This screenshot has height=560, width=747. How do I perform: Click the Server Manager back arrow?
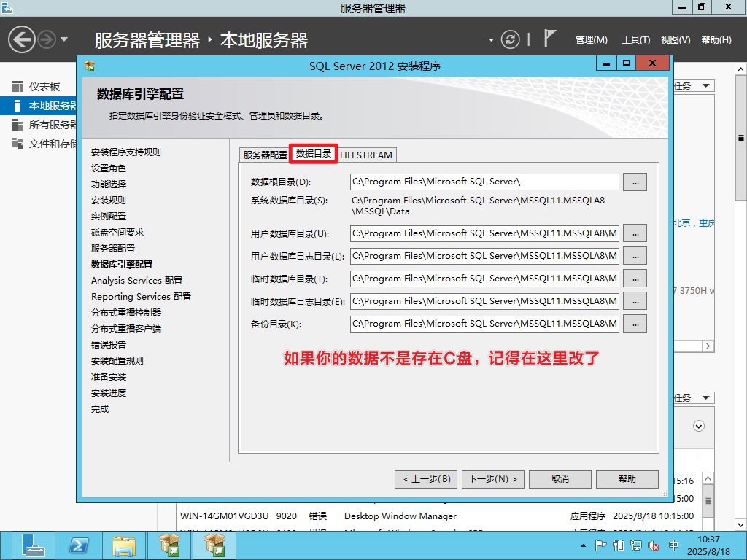21,39
